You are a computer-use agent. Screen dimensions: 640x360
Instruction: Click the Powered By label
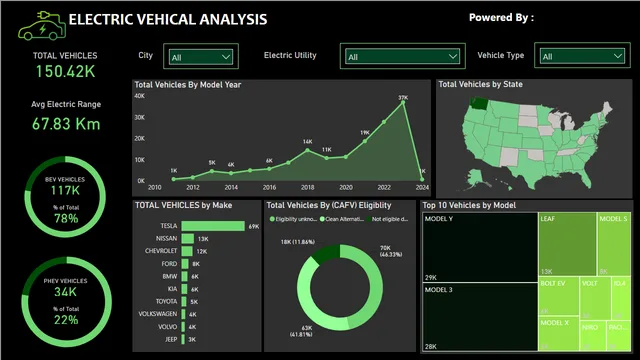pos(501,18)
